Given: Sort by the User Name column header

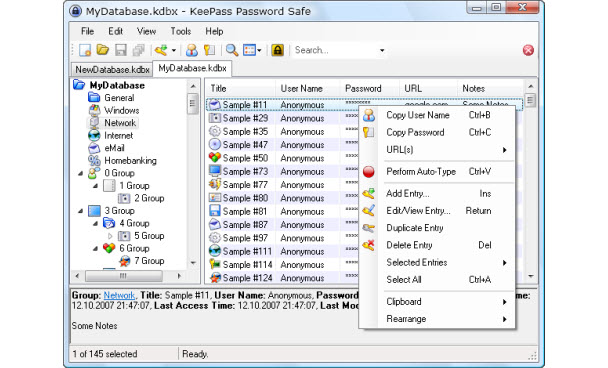Looking at the screenshot, I should click(308, 88).
